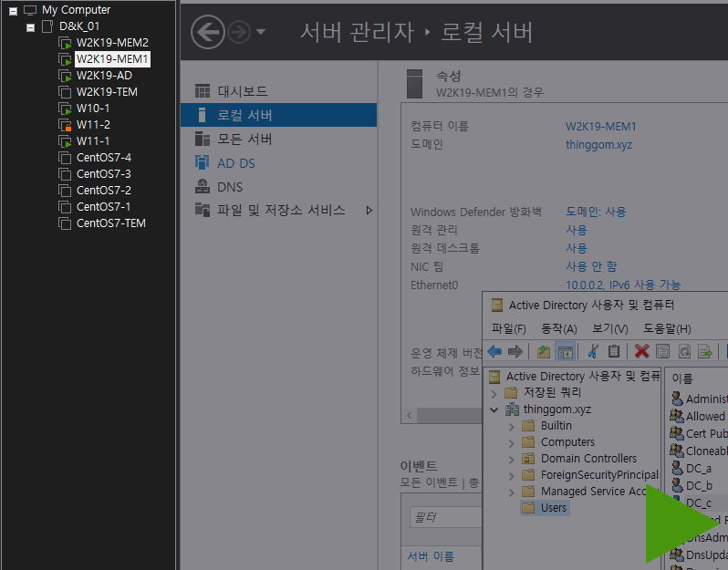
Task: Select CentOS7-3 in the library
Action: (x=103, y=174)
